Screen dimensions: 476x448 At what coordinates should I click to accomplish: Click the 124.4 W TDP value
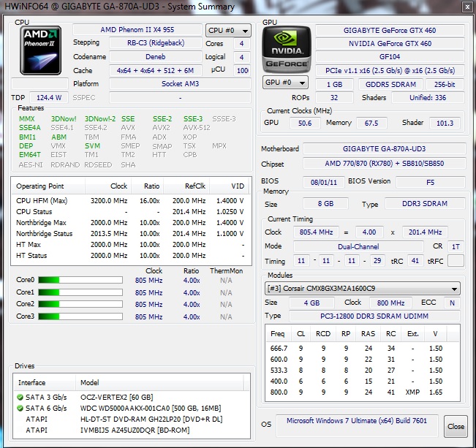49,98
